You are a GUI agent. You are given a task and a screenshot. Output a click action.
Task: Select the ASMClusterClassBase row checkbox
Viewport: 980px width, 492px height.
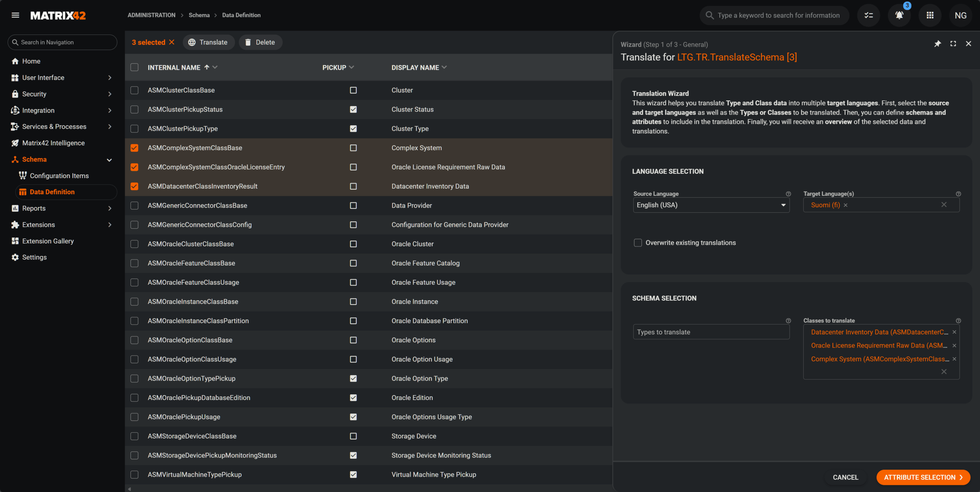click(x=134, y=90)
